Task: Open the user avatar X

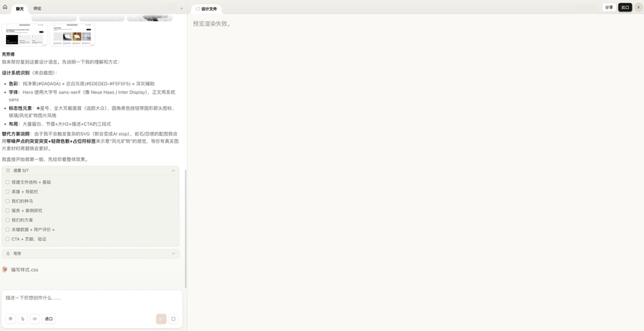Action: tap(638, 7)
